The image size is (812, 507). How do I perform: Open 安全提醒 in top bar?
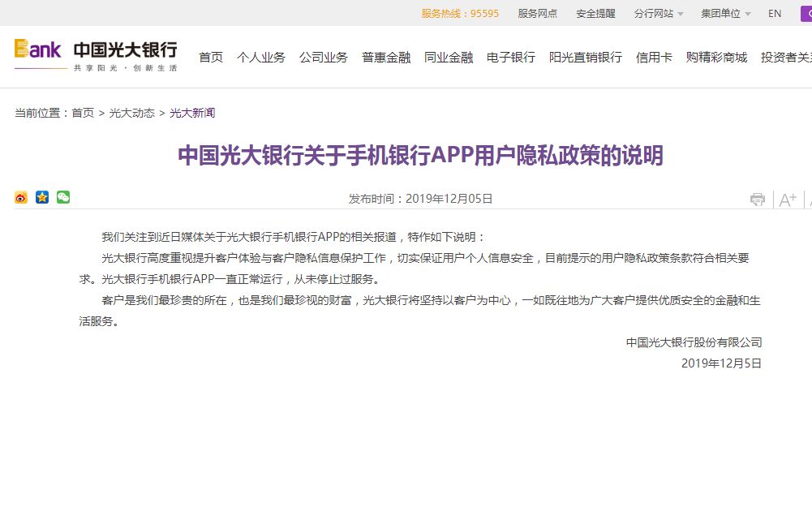(x=595, y=14)
